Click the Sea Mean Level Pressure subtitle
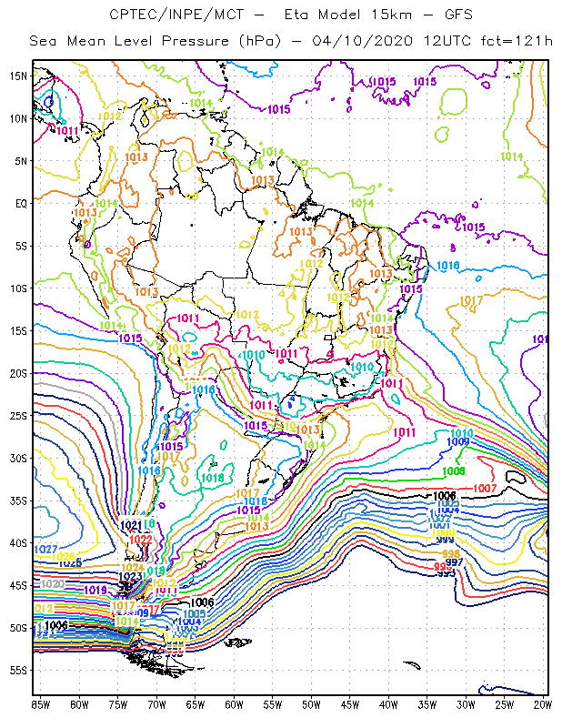This screenshot has width=562, height=728. click(x=156, y=41)
